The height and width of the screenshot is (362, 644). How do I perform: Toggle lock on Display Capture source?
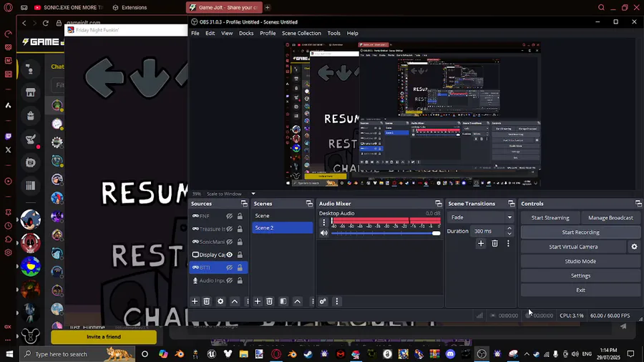[240, 255]
